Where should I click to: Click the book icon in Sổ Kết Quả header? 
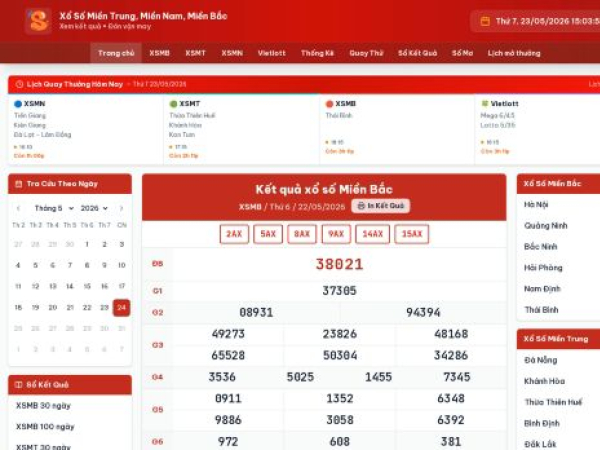[x=18, y=385]
